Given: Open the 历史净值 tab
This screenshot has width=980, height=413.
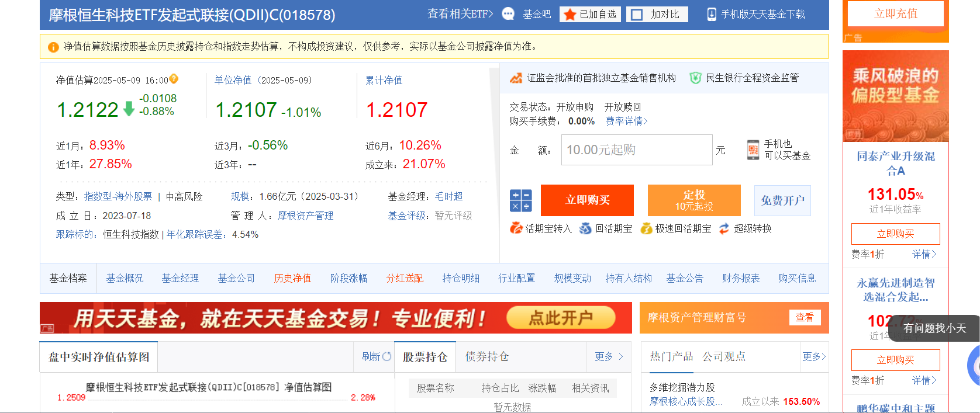Looking at the screenshot, I should click(293, 278).
